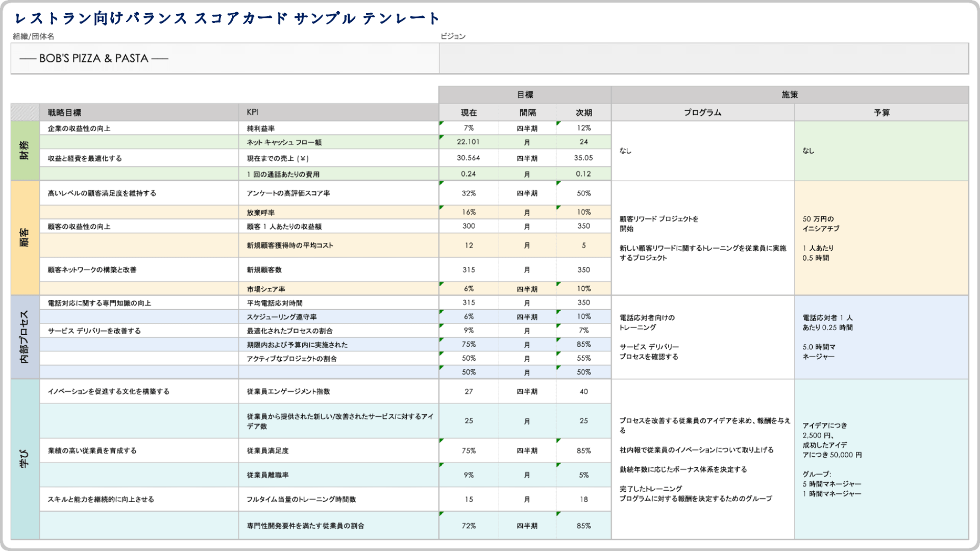980x551 pixels.
Task: Click current value 15
Action: (x=469, y=499)
